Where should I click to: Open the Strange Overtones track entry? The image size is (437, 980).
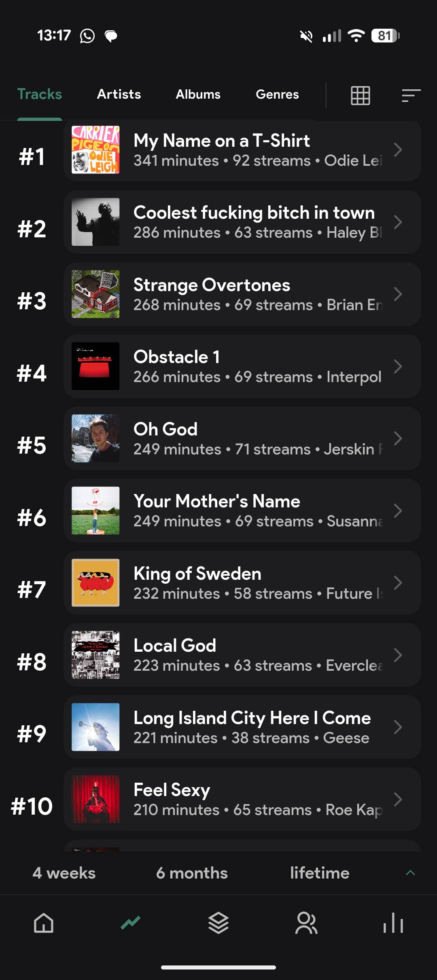[x=242, y=294]
